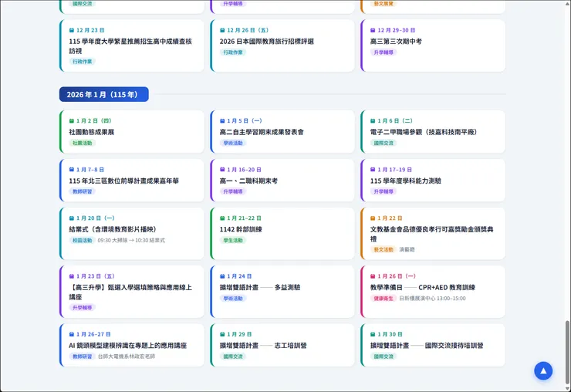Viewport: 571px width, 392px height.
Task: Open 高三第三次期中考 event title
Action: [396, 41]
